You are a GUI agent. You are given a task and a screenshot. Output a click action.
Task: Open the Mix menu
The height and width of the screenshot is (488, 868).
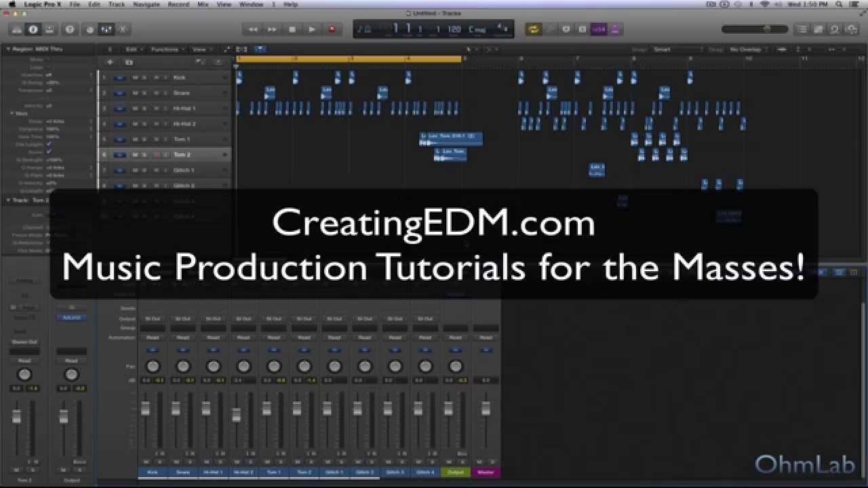pos(203,4)
